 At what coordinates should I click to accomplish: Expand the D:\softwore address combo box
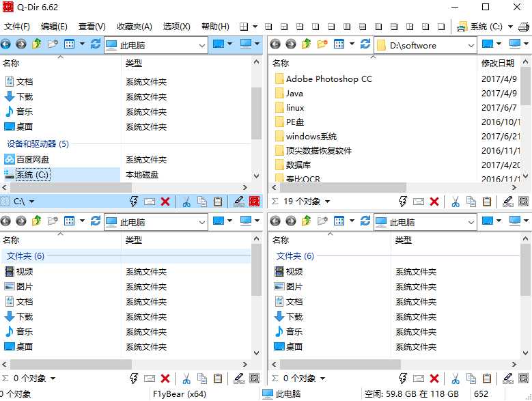pyautogui.click(x=471, y=46)
